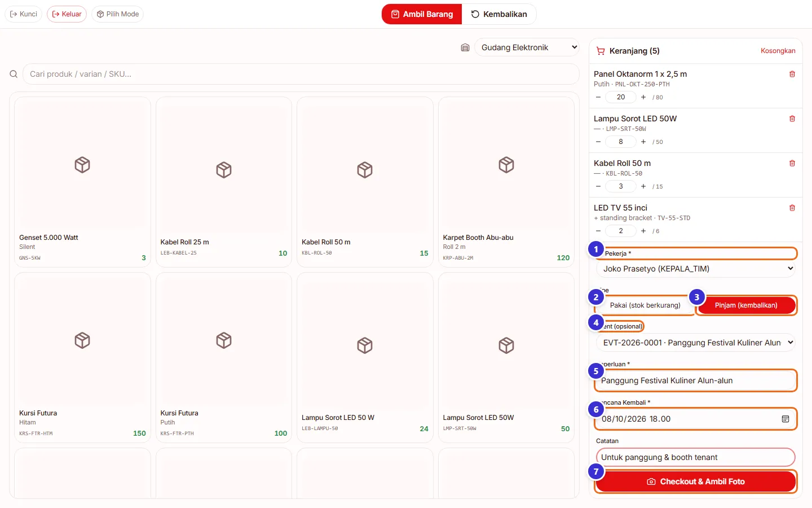Click the Kunci lock button
Image resolution: width=812 pixels, height=508 pixels.
pos(24,14)
